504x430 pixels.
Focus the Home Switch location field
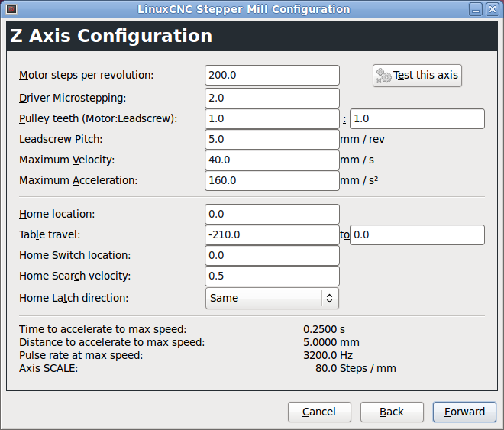point(272,256)
